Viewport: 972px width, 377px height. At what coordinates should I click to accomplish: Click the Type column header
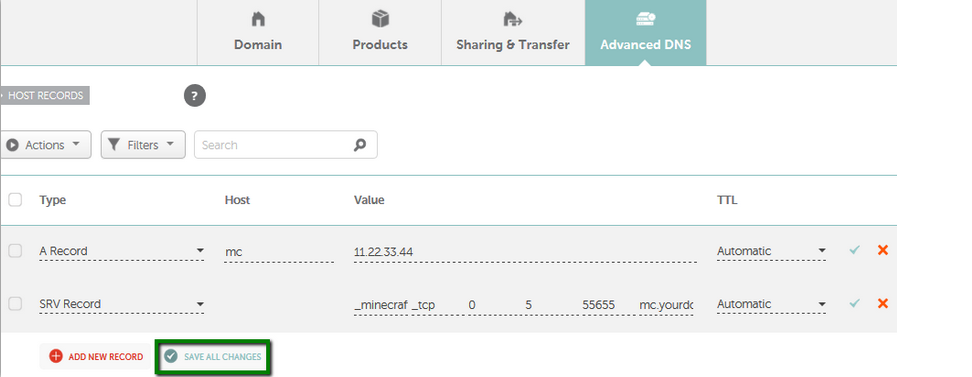coord(53,200)
